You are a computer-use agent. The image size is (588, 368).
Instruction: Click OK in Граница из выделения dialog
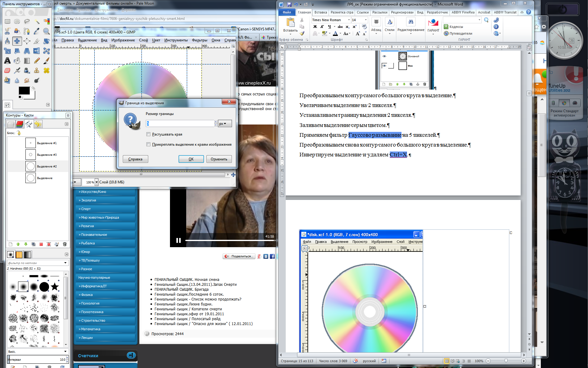(191, 159)
